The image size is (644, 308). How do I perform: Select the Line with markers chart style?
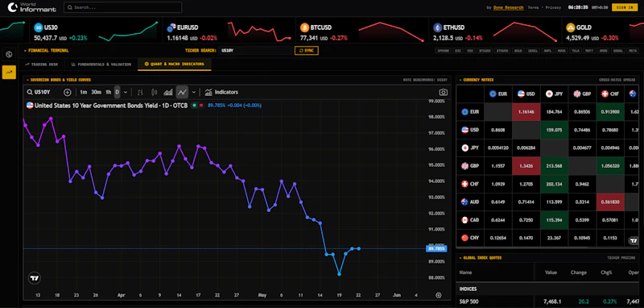(x=182, y=92)
